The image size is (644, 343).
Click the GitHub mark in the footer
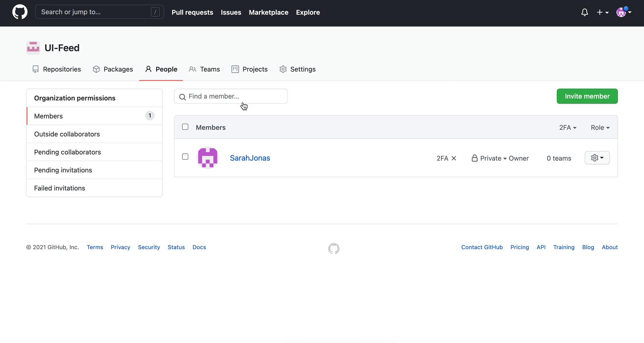pyautogui.click(x=334, y=249)
